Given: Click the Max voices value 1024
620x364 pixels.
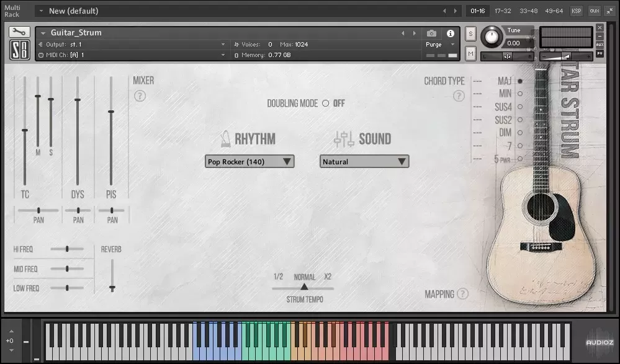Looking at the screenshot, I should click(301, 44).
